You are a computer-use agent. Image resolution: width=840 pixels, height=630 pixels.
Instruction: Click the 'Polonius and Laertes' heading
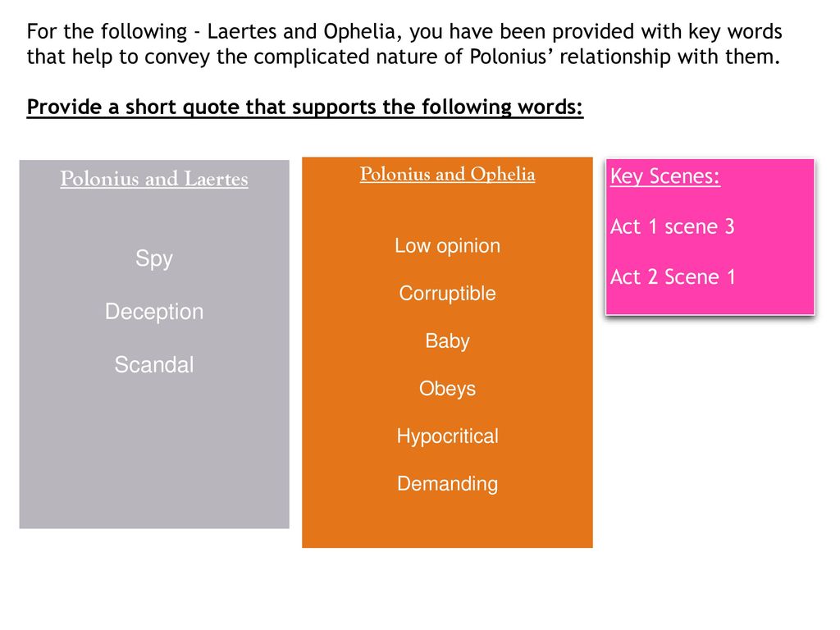[153, 179]
